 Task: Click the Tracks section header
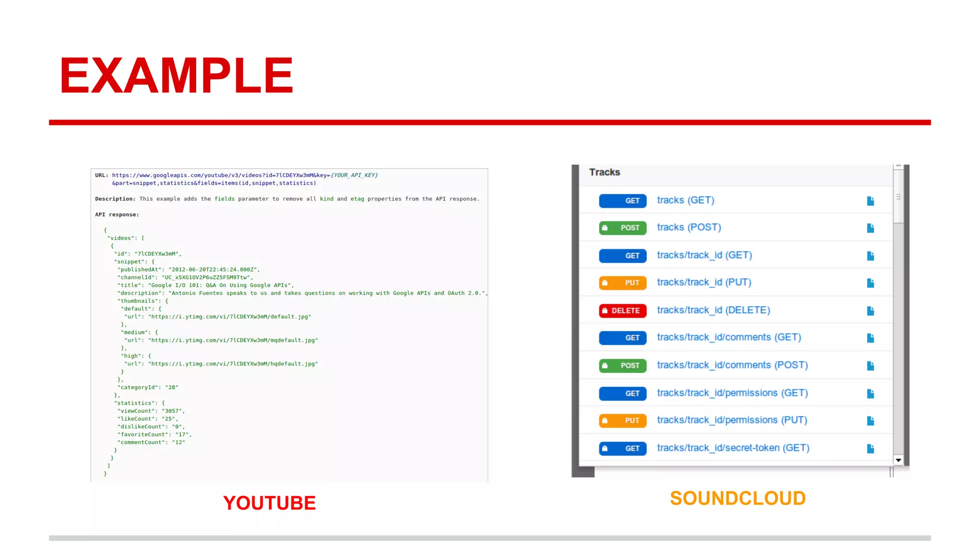(x=604, y=172)
